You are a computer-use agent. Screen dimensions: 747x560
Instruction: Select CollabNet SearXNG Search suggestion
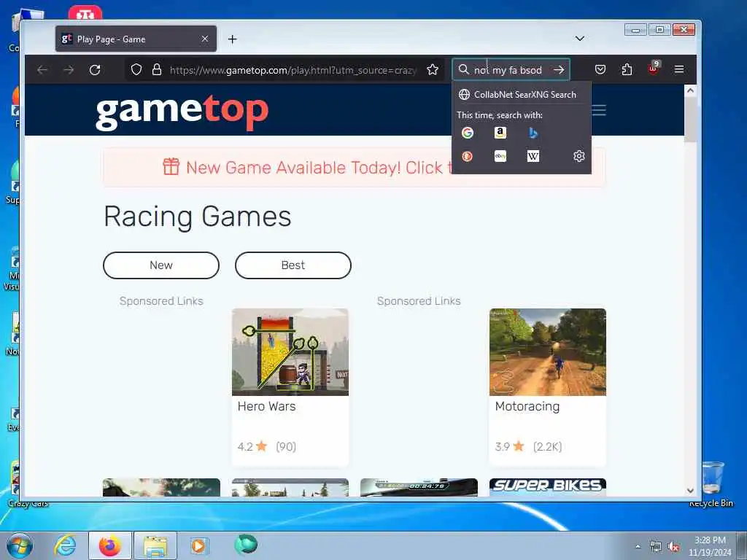(521, 94)
